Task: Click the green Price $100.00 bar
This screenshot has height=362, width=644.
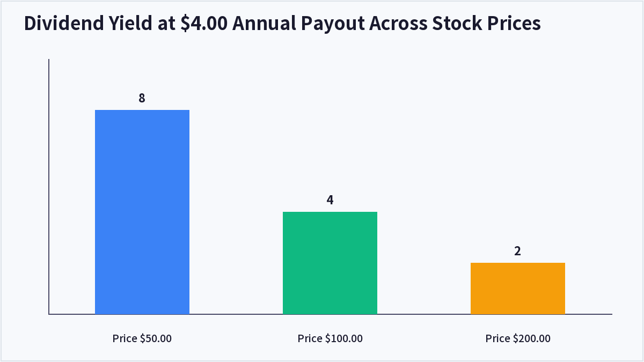Action: tap(330, 263)
